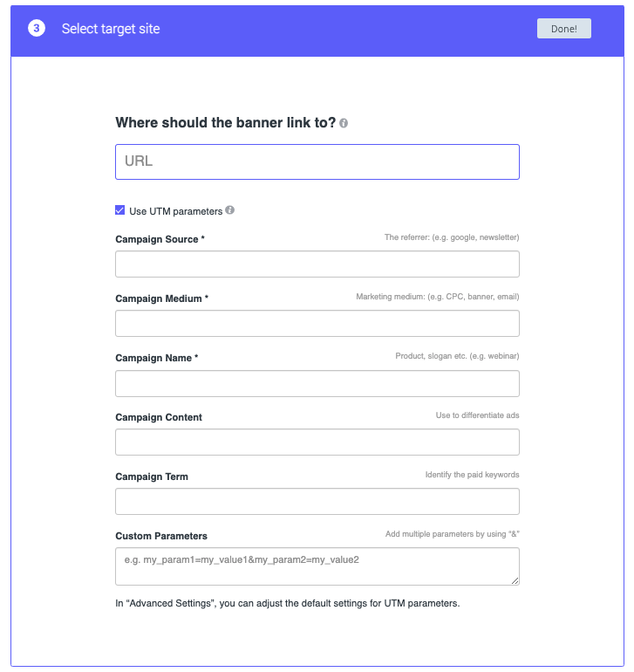Click the Campaign Name label

[x=157, y=358]
